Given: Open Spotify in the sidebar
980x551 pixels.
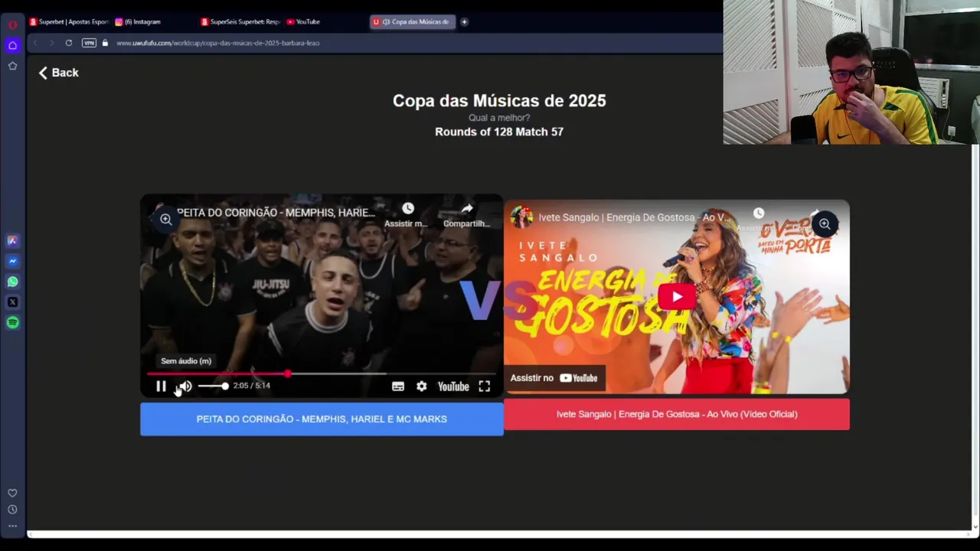Looking at the screenshot, I should [12, 323].
